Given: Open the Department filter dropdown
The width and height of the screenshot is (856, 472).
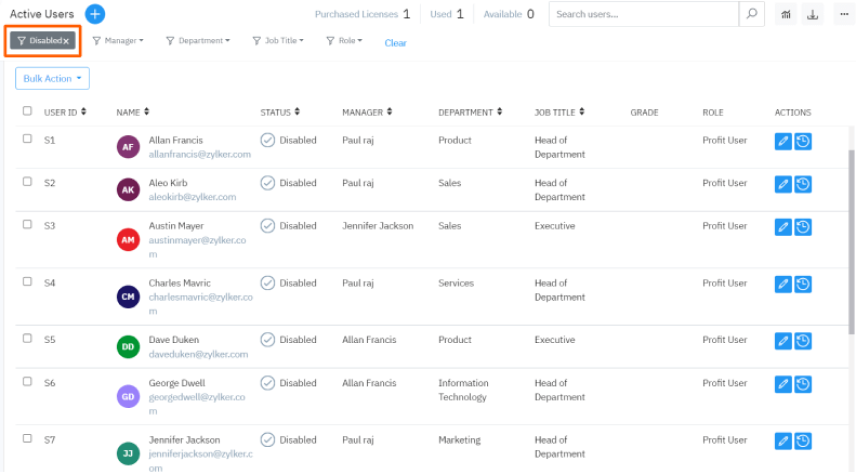Looking at the screenshot, I should pos(198,40).
